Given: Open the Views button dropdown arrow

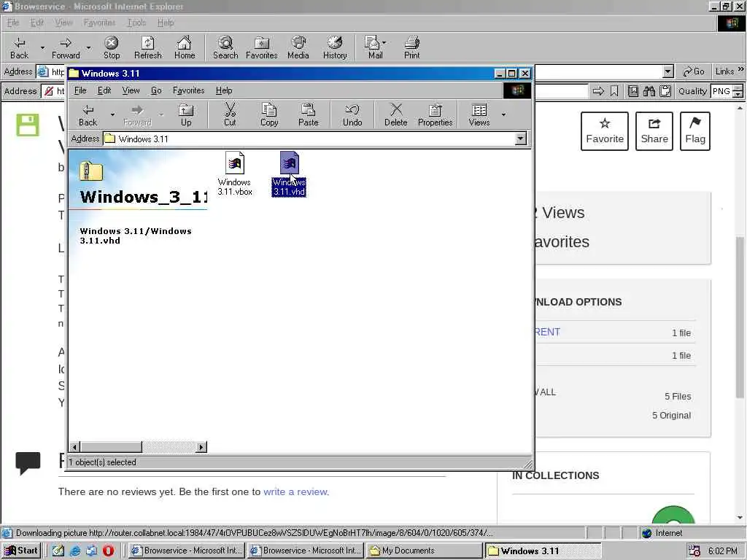Looking at the screenshot, I should pyautogui.click(x=503, y=114).
